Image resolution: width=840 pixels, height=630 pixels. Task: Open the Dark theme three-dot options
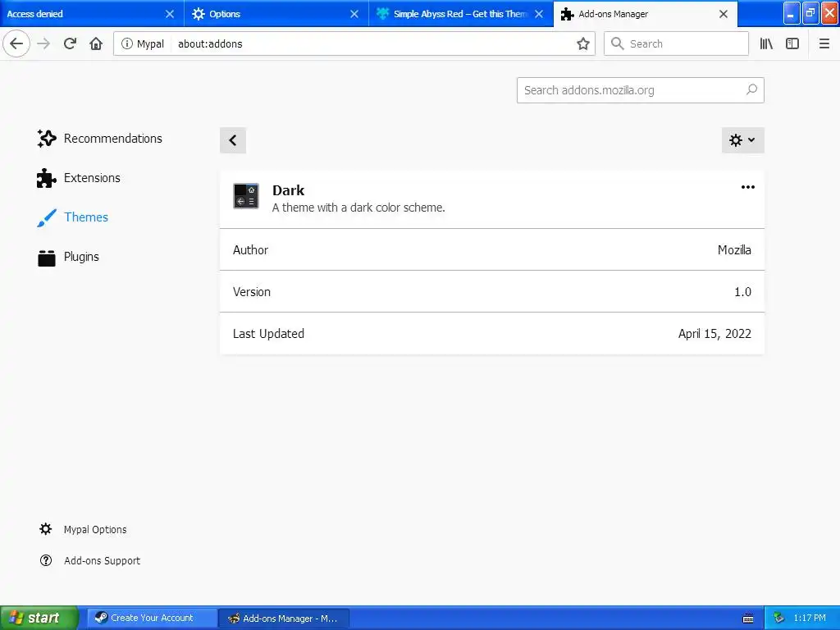[748, 187]
